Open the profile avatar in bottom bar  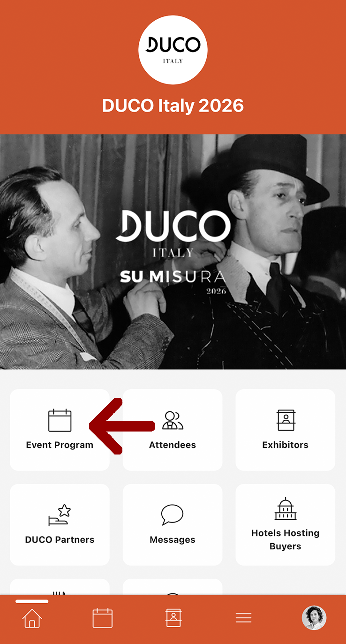[x=314, y=618]
